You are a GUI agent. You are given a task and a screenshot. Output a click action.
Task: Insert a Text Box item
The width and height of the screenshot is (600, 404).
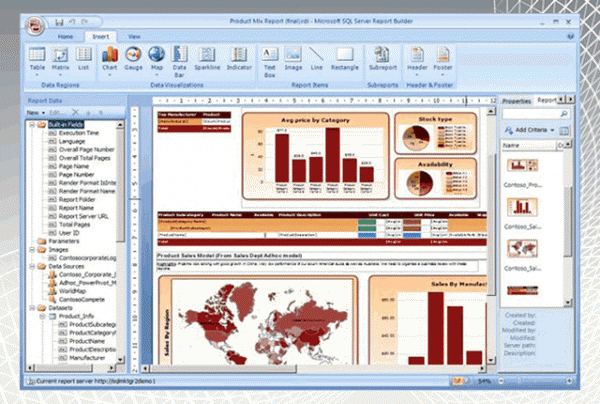pos(270,61)
